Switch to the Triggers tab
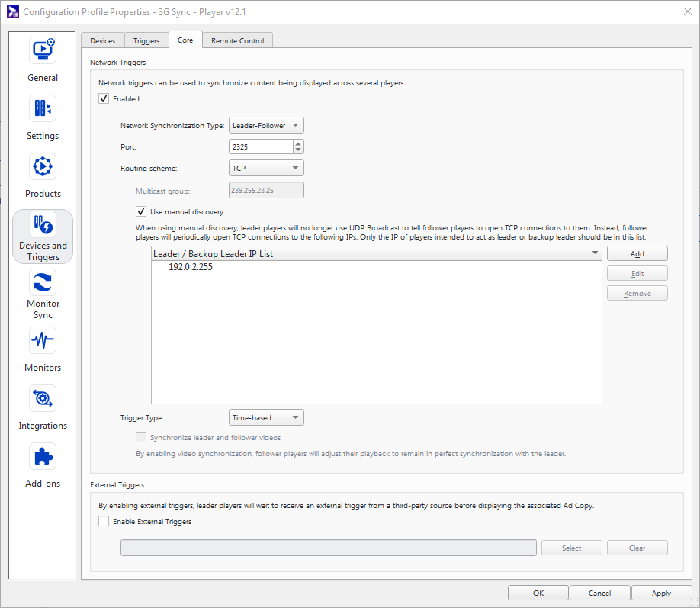 coord(146,40)
